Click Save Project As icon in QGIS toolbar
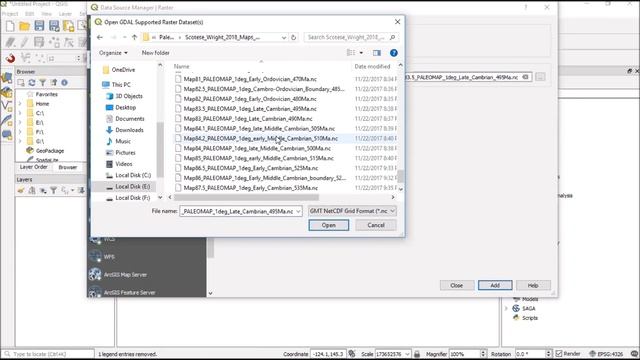 (x=54, y=26)
